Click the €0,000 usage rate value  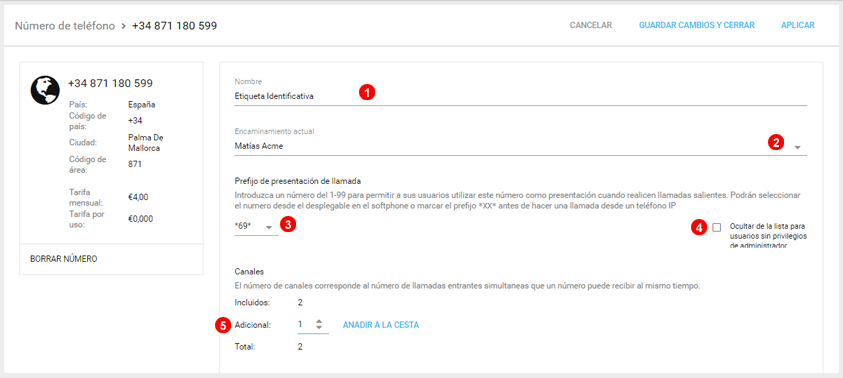[140, 219]
